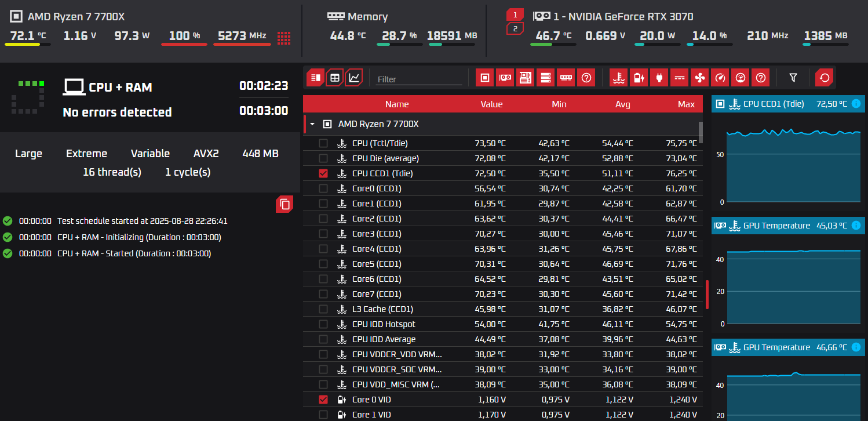Sort sensors by the Avg column header
This screenshot has height=421, width=868.
623,104
